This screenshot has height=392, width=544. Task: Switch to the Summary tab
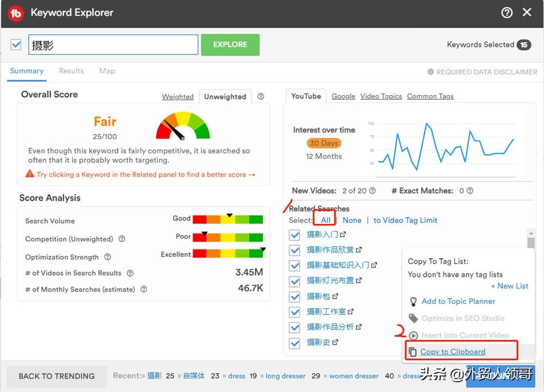coord(27,71)
